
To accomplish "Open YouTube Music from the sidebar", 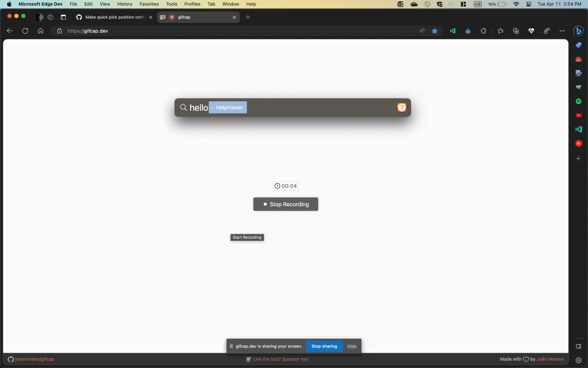I will (579, 143).
